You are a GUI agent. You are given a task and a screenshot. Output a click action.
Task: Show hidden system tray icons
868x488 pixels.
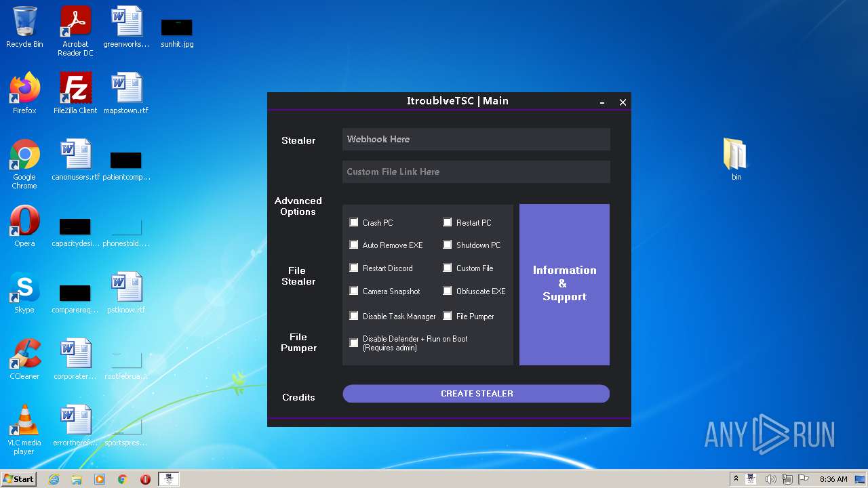(736, 479)
